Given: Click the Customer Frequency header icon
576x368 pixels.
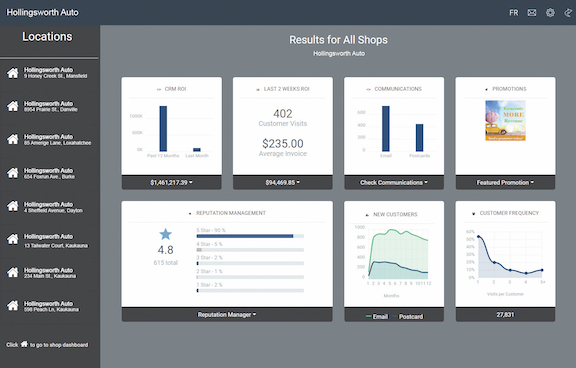Looking at the screenshot, I should point(474,213).
